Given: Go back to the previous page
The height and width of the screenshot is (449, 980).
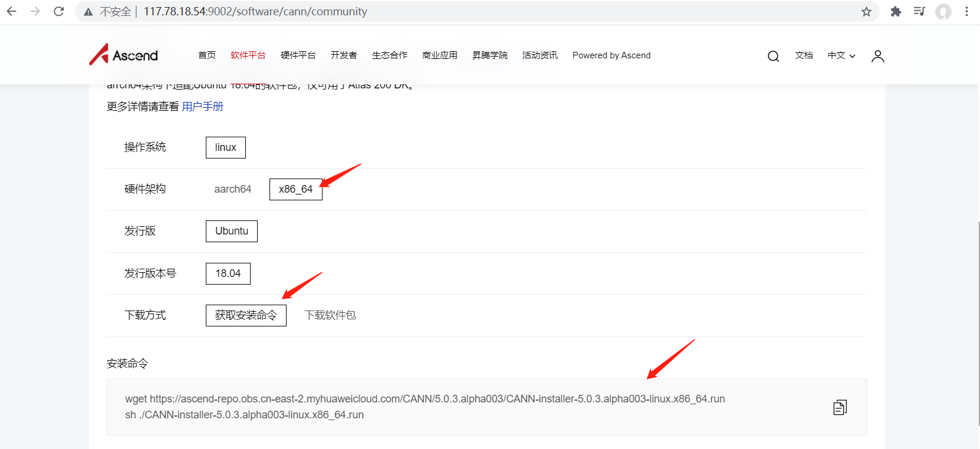Looking at the screenshot, I should tap(12, 11).
